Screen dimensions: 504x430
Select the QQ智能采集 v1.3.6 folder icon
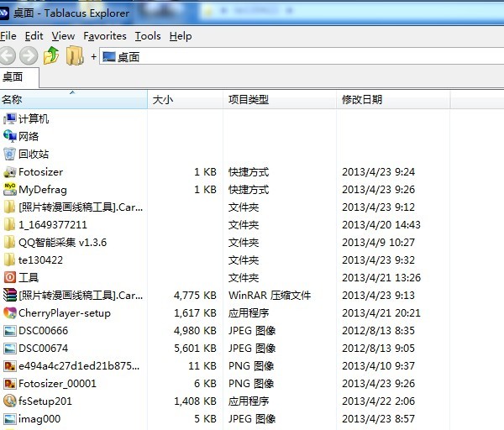[9, 243]
